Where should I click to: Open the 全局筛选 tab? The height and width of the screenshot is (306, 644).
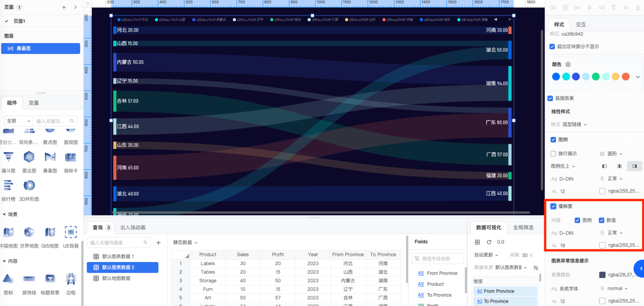point(523,228)
